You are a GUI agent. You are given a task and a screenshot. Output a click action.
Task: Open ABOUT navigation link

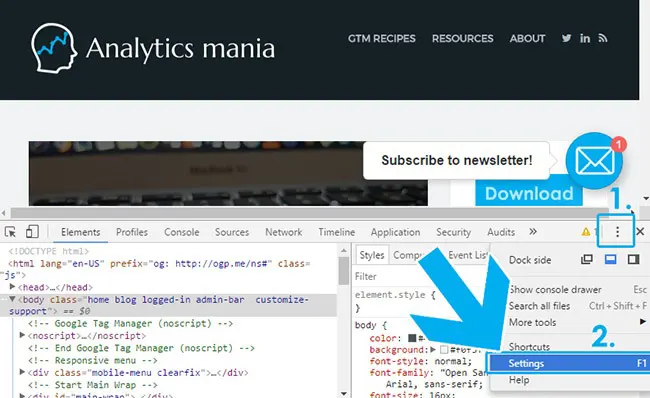pyautogui.click(x=527, y=39)
